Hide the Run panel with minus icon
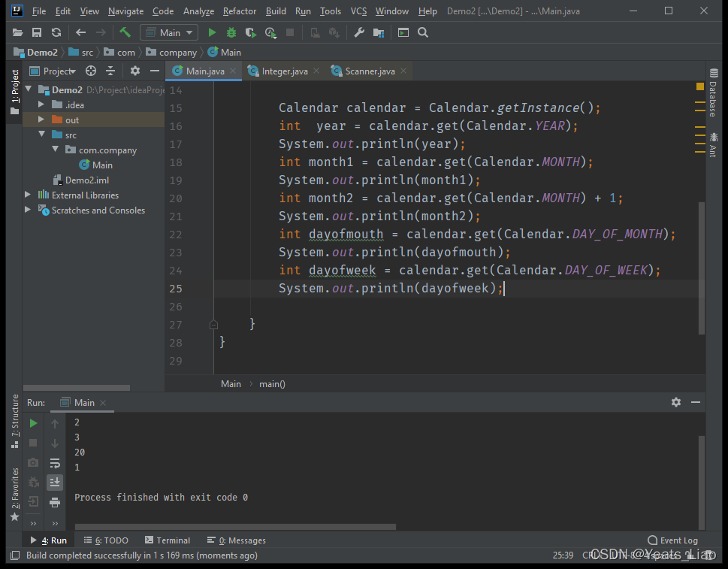728x569 pixels. point(696,402)
